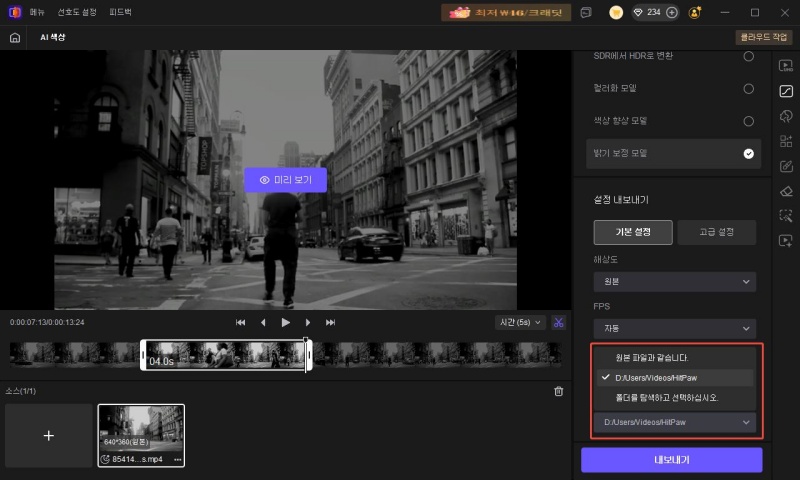The image size is (800, 480).
Task: Choose the 원본 파일과 같습니다 option
Action: coord(675,358)
